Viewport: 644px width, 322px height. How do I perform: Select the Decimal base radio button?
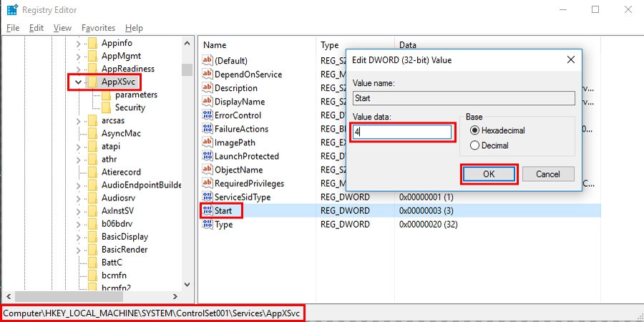pos(475,145)
